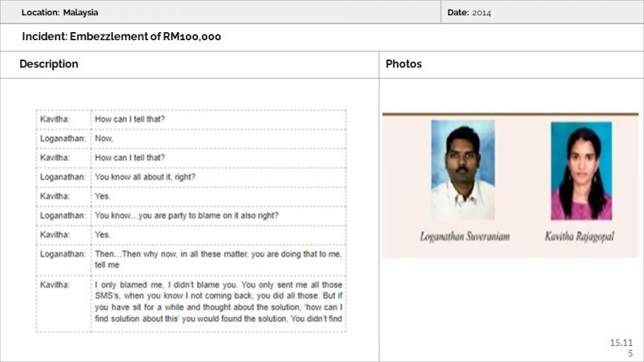Select the 'Then why now' transcript row
This screenshot has width=644, height=362.
click(x=218, y=259)
